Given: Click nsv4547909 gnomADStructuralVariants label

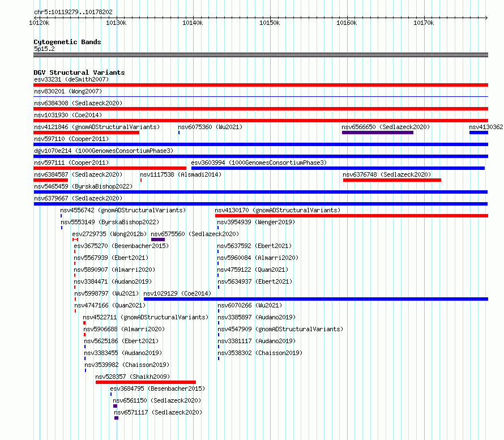Looking at the screenshot, I should click(280, 329).
